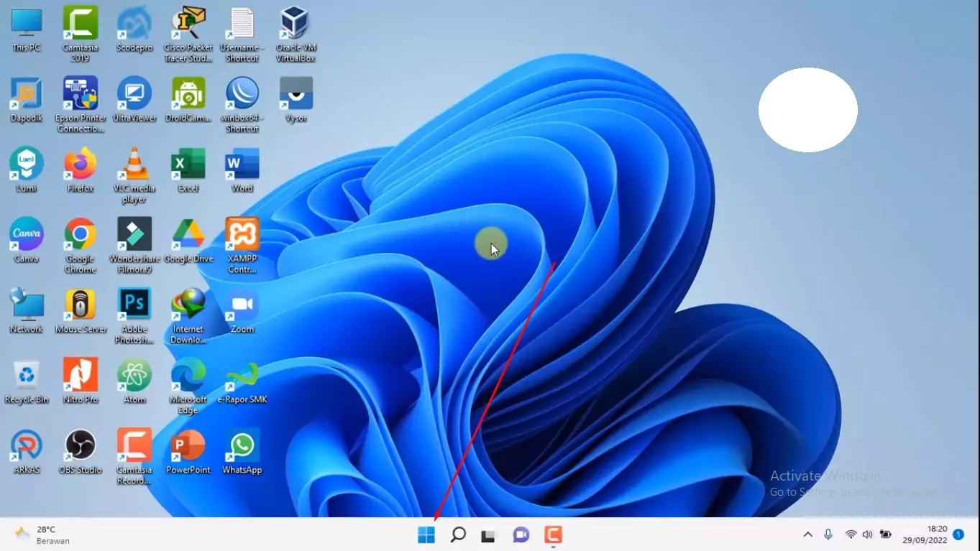
Task: Launch WhatsApp desktop shortcut
Action: (242, 453)
